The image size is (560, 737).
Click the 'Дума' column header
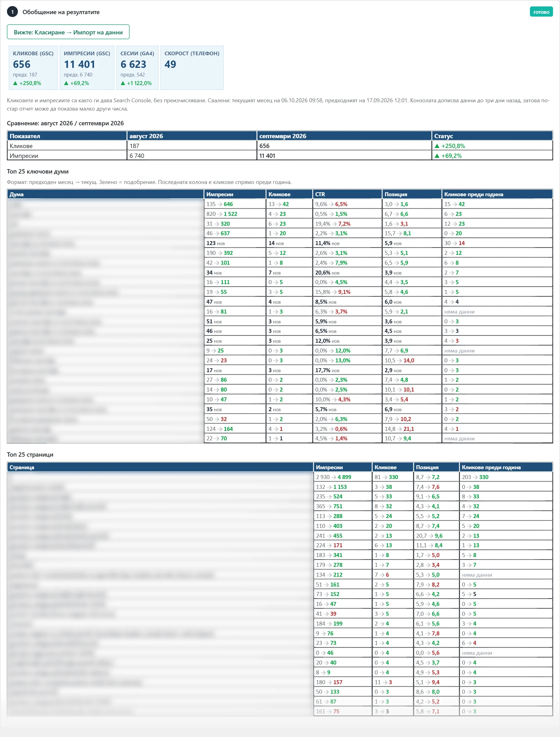click(x=105, y=194)
